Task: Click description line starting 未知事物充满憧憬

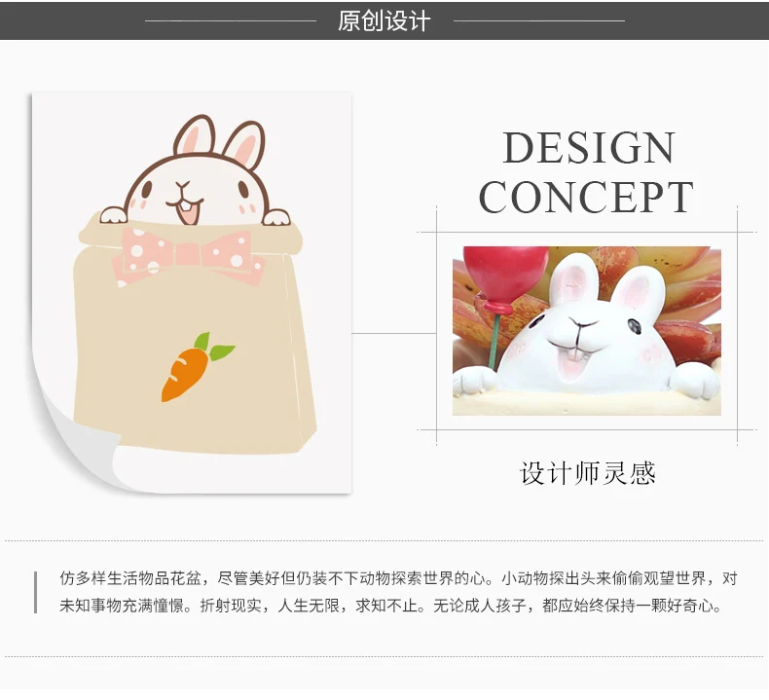Action: (x=391, y=606)
